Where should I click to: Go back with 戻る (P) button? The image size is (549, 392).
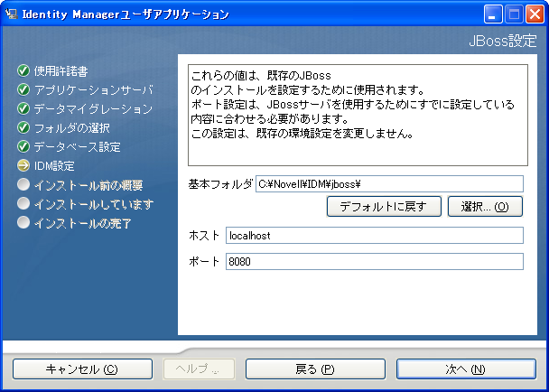coord(315,369)
